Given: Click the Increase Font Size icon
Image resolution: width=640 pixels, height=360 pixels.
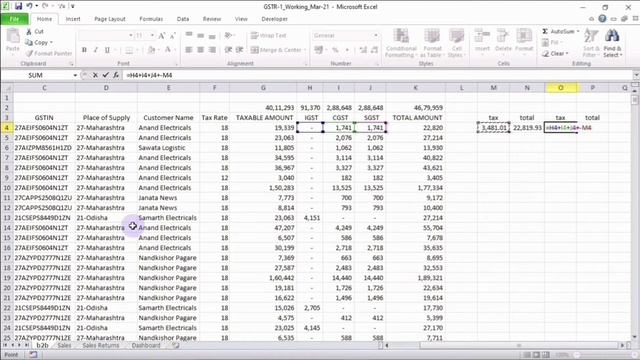Looking at the screenshot, I should point(162,36).
